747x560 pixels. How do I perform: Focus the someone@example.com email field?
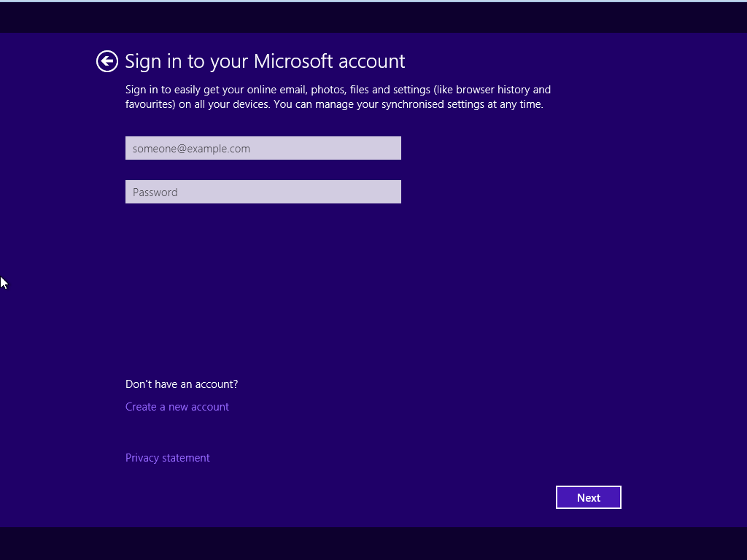(263, 148)
